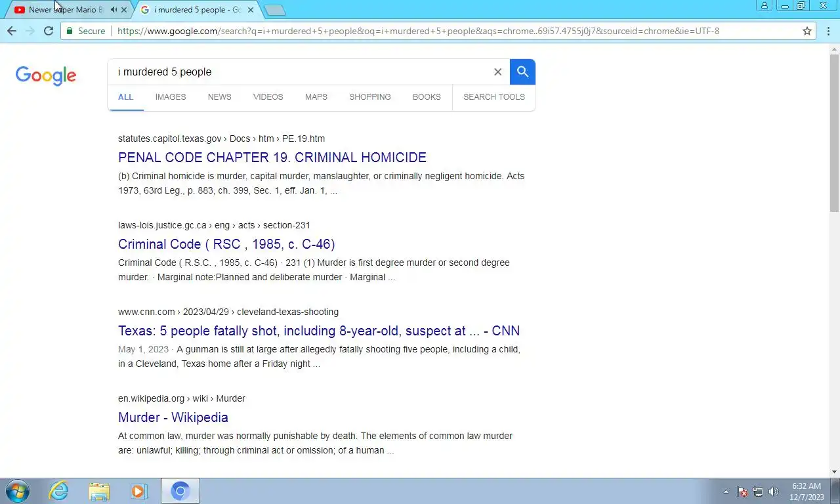Open the Windows Start menu orb

18,491
